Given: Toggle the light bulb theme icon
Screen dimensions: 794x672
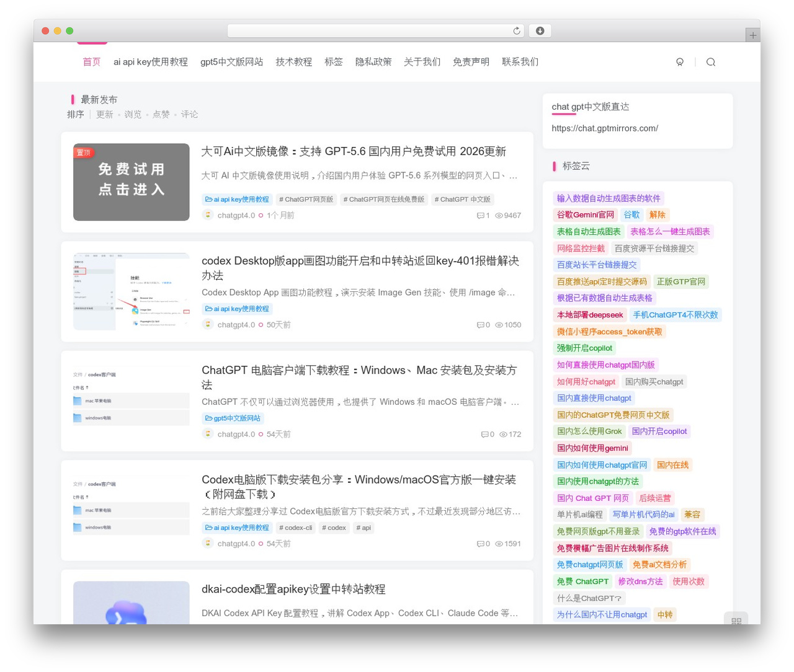Looking at the screenshot, I should pos(680,62).
